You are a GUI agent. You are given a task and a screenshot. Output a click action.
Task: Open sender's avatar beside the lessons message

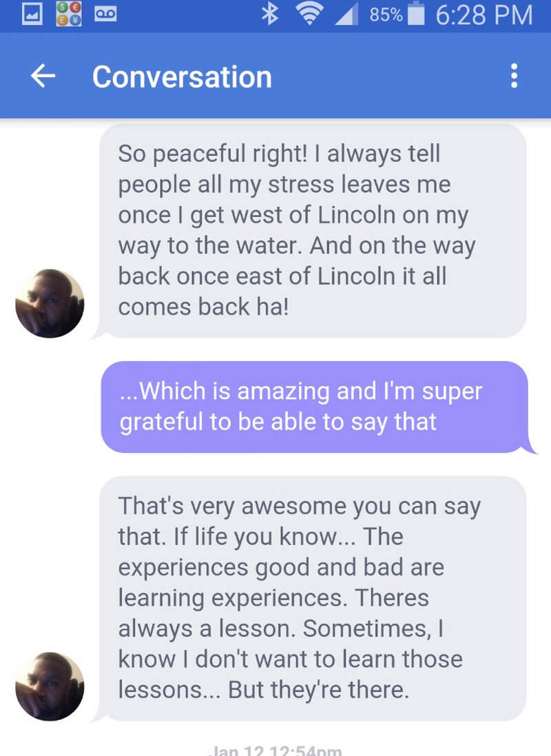(x=50, y=686)
